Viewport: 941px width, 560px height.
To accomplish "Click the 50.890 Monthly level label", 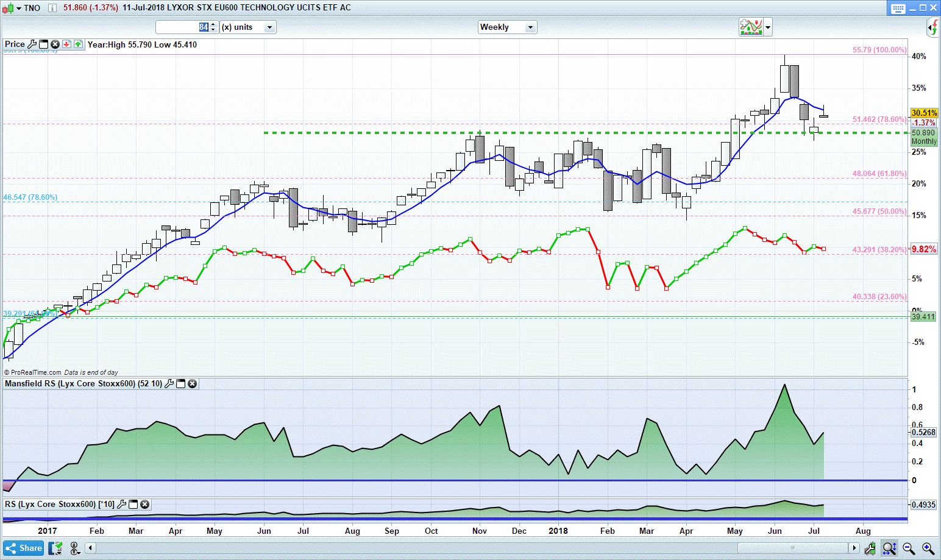I will (x=924, y=137).
